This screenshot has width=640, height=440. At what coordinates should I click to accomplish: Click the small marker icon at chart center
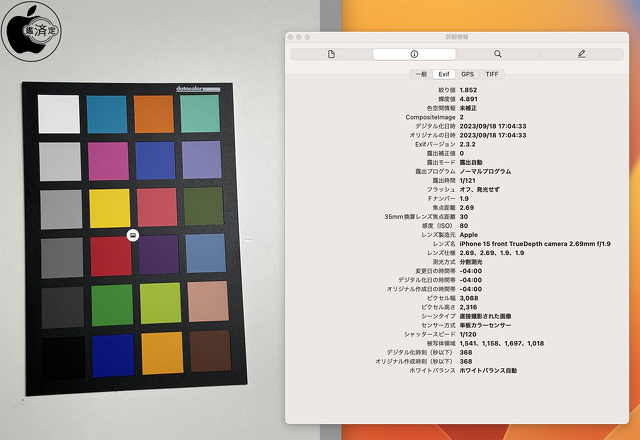(133, 233)
